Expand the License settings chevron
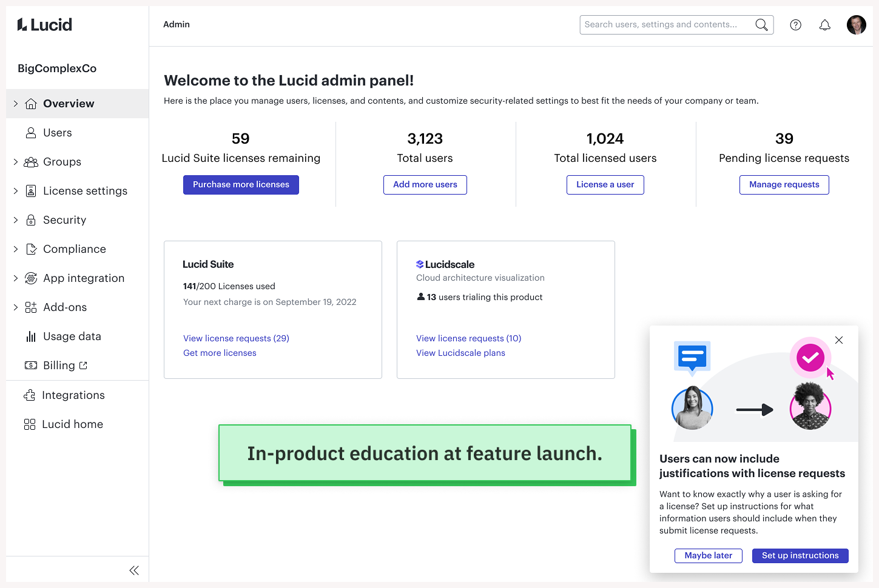The image size is (879, 588). [16, 191]
